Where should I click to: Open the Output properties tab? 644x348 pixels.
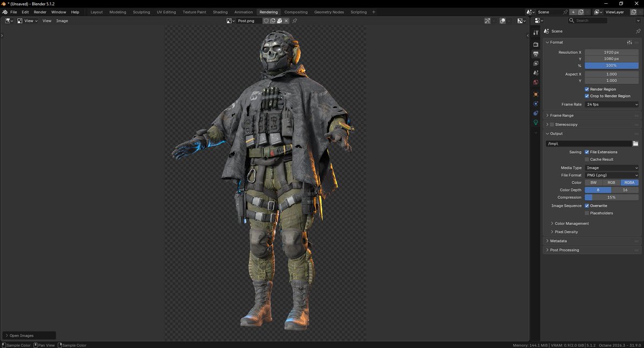click(536, 54)
